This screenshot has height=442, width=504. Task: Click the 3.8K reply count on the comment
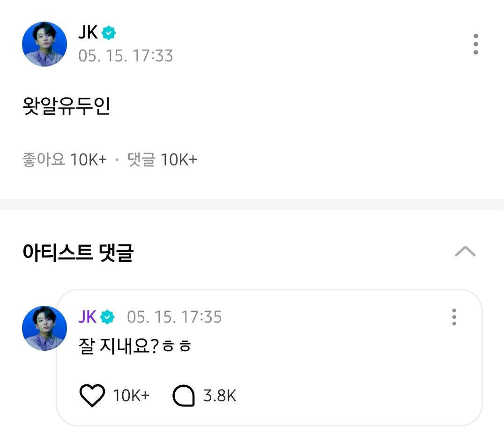pyautogui.click(x=220, y=396)
